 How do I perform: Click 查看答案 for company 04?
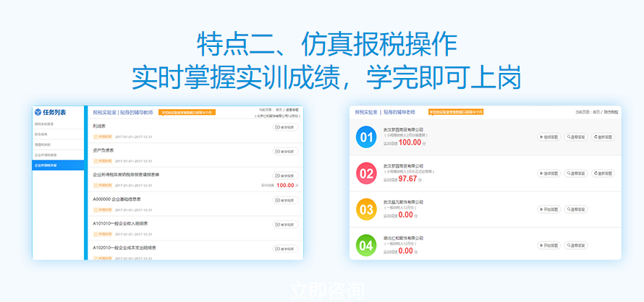click(x=576, y=246)
